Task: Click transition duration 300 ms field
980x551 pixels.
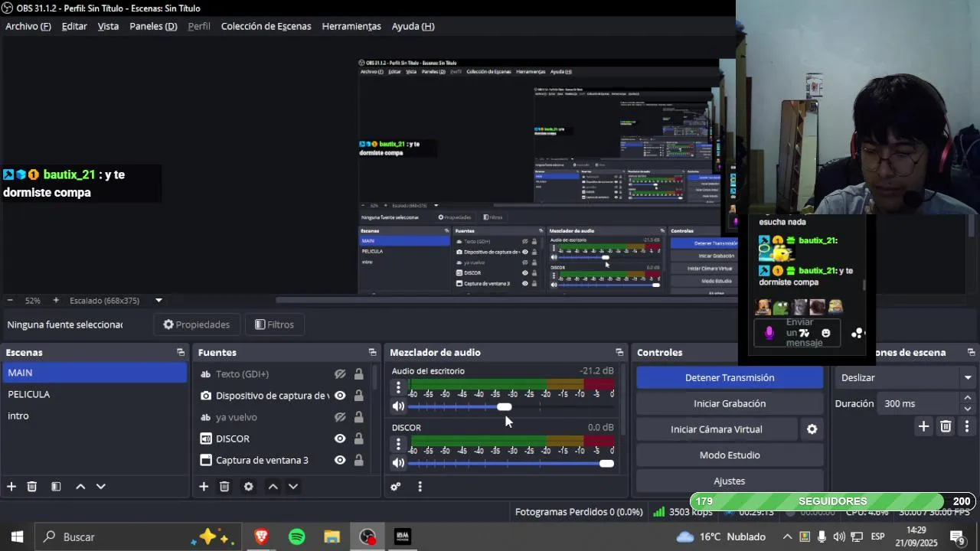Action: (919, 403)
